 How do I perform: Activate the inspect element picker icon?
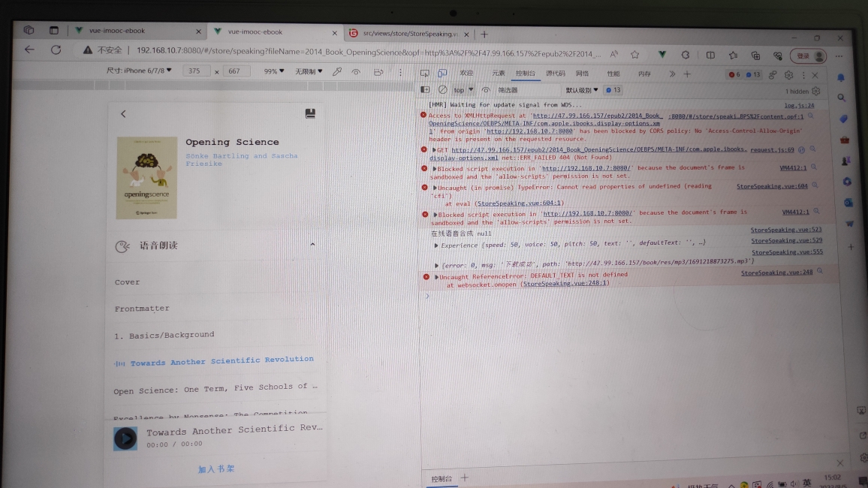pyautogui.click(x=424, y=73)
